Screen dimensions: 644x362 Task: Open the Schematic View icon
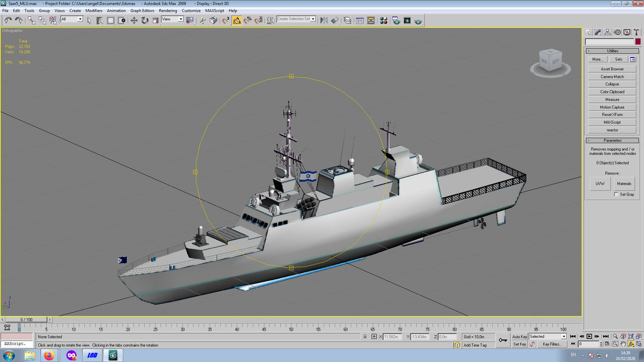[x=371, y=20]
